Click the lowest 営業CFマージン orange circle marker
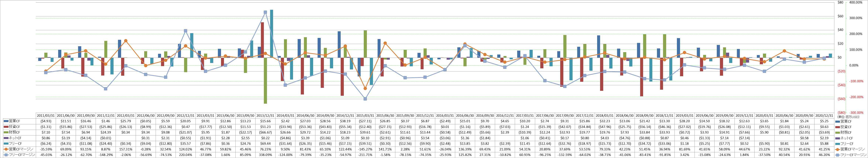 pos(365,88)
